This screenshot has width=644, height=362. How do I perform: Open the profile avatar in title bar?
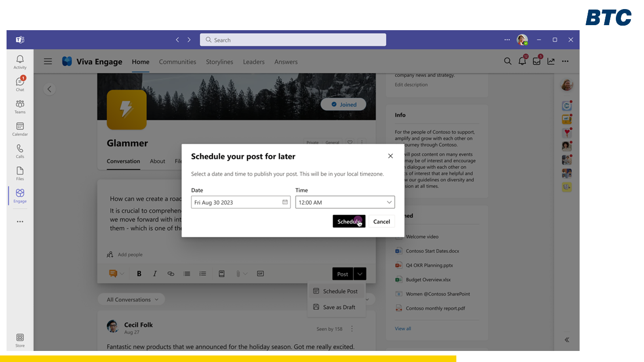[522, 40]
